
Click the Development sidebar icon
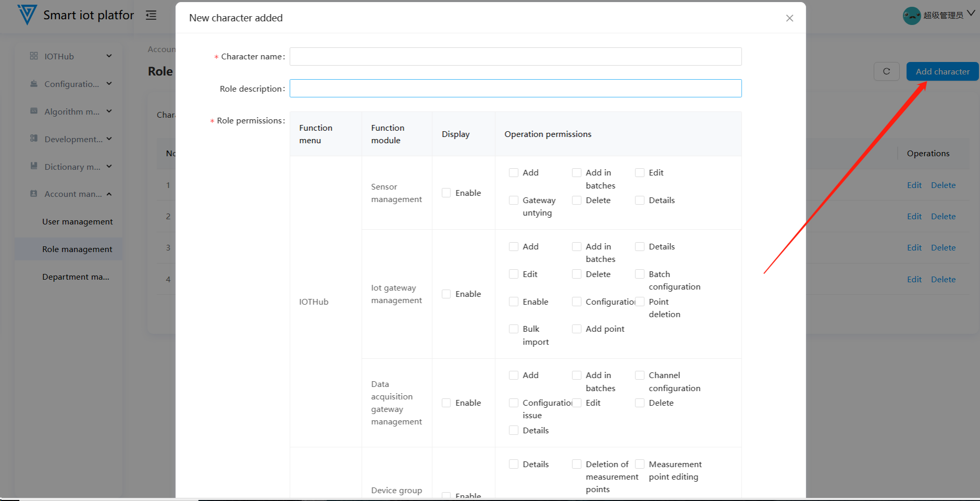coord(34,139)
